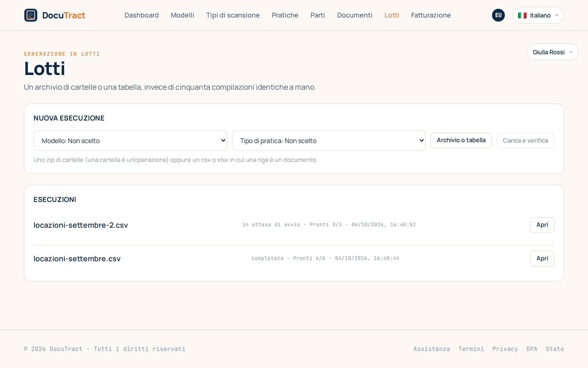Click the 'Lotti' page heading
The height and width of the screenshot is (368, 588).
(x=45, y=69)
